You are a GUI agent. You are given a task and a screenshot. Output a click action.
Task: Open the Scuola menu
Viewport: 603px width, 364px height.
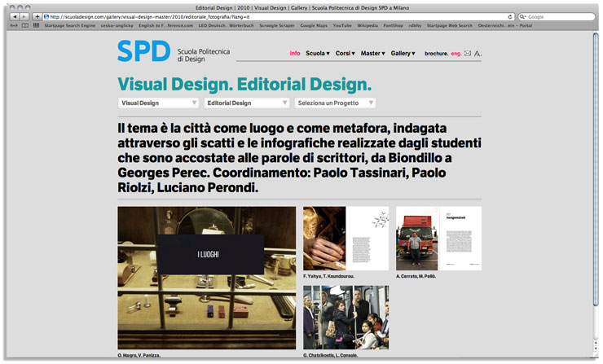point(317,54)
